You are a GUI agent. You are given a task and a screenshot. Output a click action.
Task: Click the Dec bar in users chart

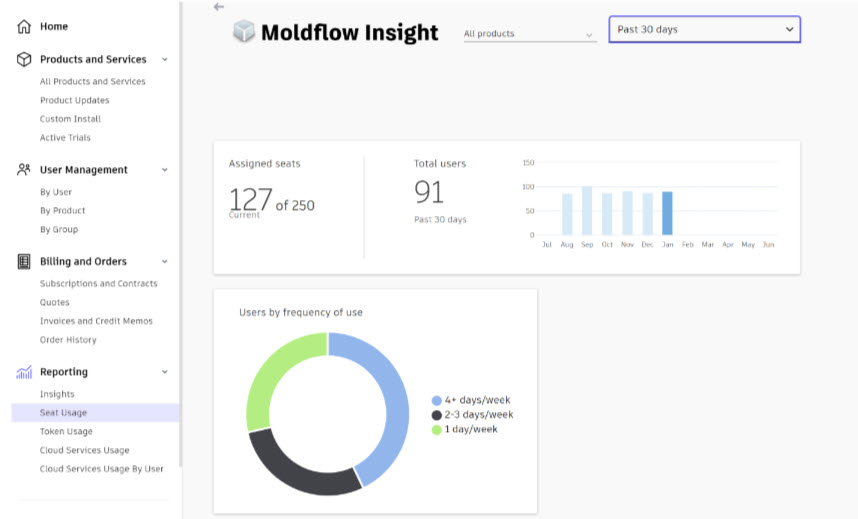[x=647, y=214]
